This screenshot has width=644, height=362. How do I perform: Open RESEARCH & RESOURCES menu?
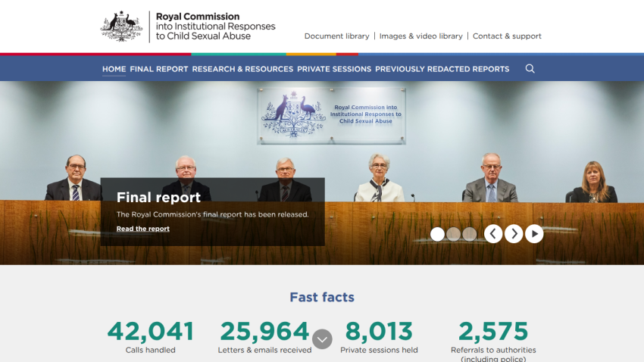pyautogui.click(x=242, y=69)
